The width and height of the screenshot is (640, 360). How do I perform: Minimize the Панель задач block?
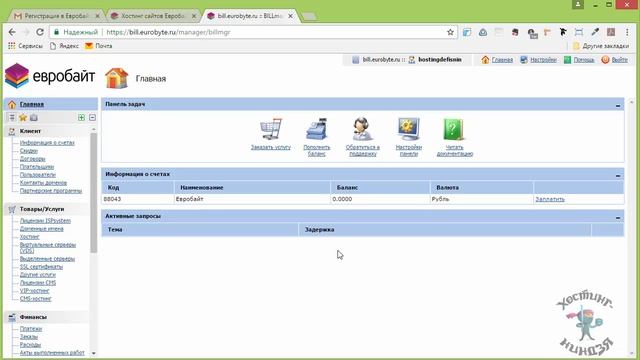[618, 105]
